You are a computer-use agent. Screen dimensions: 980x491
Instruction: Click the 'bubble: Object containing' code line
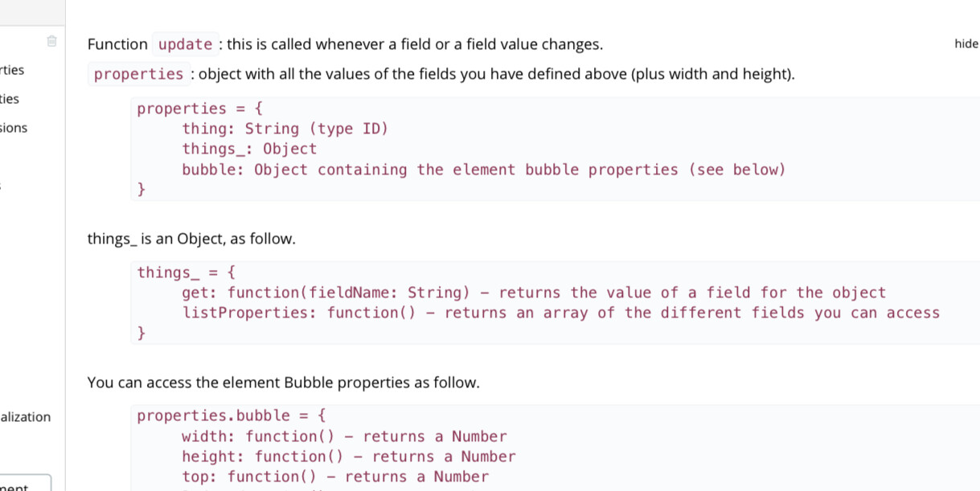pyautogui.click(x=483, y=170)
